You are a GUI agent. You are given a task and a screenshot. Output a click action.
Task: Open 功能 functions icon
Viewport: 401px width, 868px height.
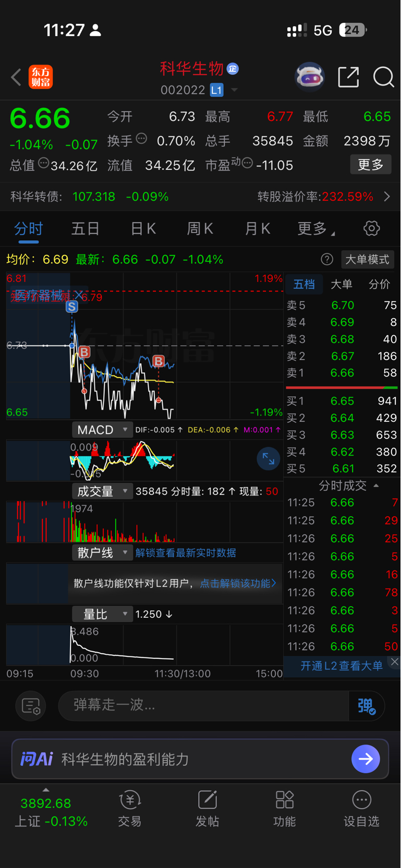pos(285,809)
